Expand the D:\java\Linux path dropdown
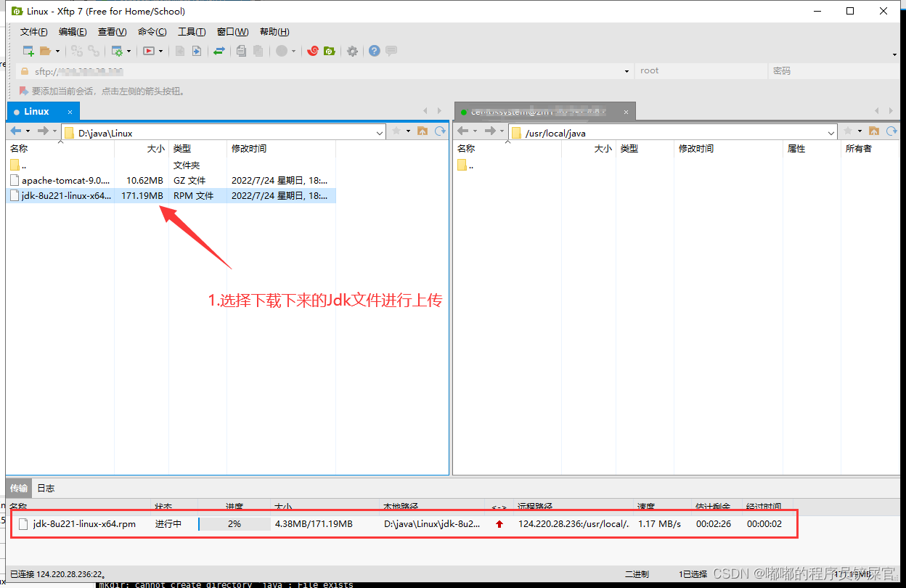906x588 pixels. pyautogui.click(x=380, y=133)
